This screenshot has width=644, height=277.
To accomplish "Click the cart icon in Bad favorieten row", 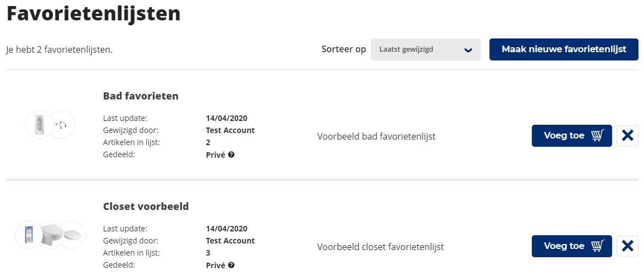I will (598, 136).
